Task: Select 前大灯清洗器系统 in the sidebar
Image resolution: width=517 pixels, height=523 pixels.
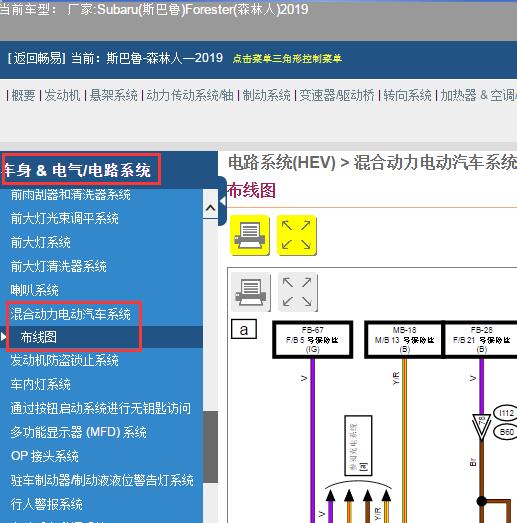Action: [x=59, y=266]
